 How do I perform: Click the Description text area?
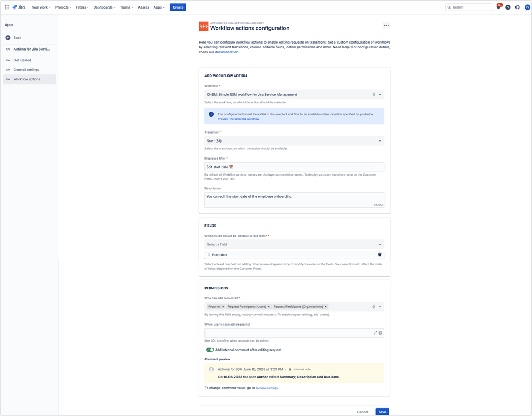point(294,200)
